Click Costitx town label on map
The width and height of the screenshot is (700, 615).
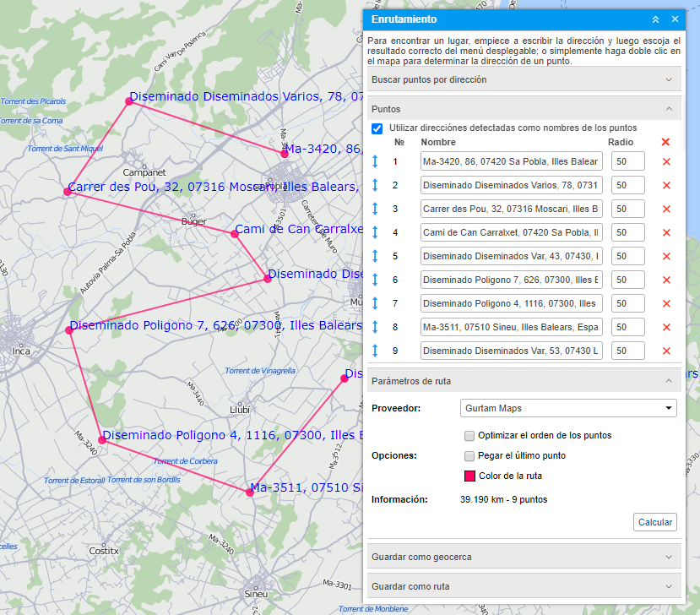point(104,551)
